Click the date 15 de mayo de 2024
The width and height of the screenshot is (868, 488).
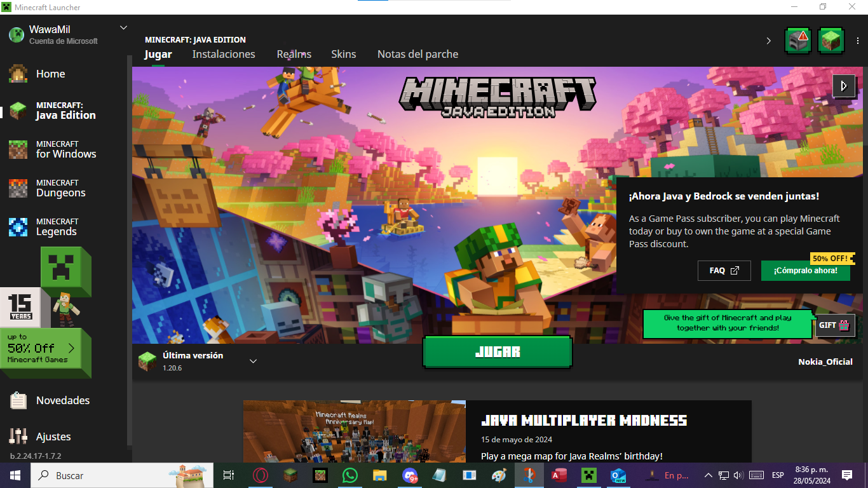point(517,439)
